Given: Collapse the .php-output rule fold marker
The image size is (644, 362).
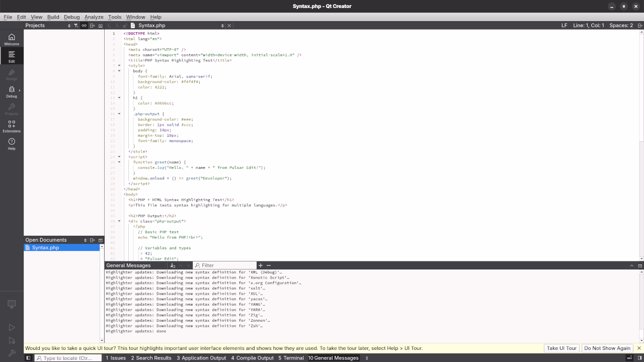Looking at the screenshot, I should 119,114.
